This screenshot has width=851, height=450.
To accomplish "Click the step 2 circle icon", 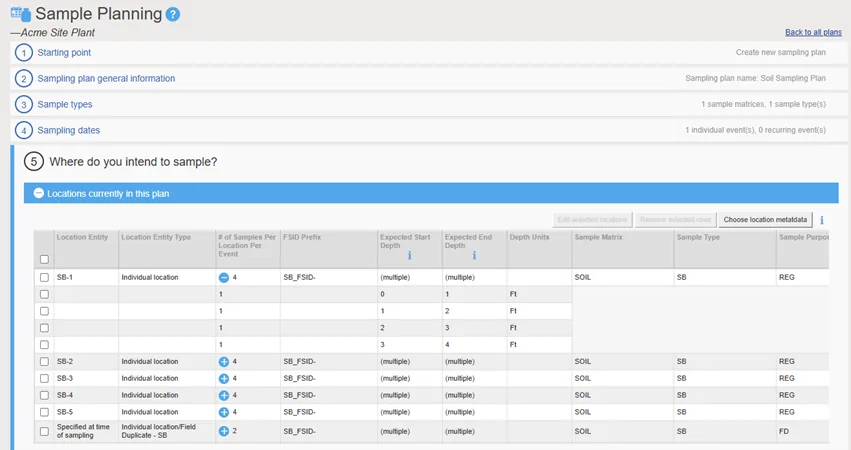I will click(24, 79).
